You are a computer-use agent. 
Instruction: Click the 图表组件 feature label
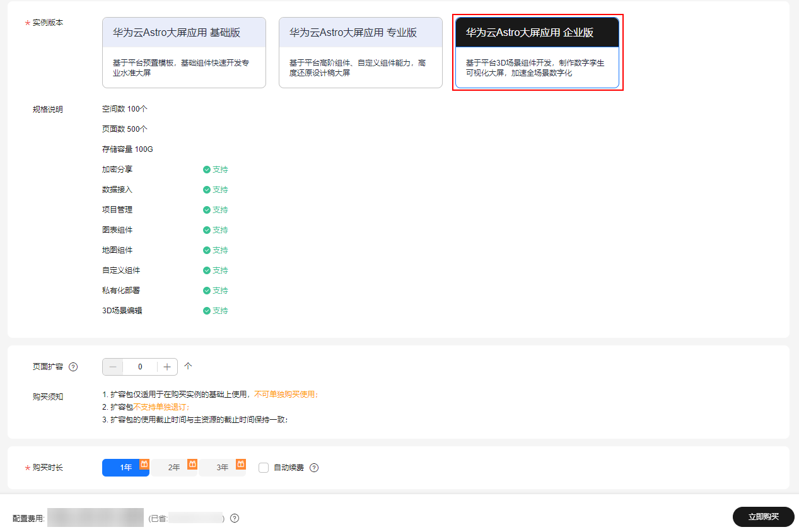pyautogui.click(x=117, y=230)
